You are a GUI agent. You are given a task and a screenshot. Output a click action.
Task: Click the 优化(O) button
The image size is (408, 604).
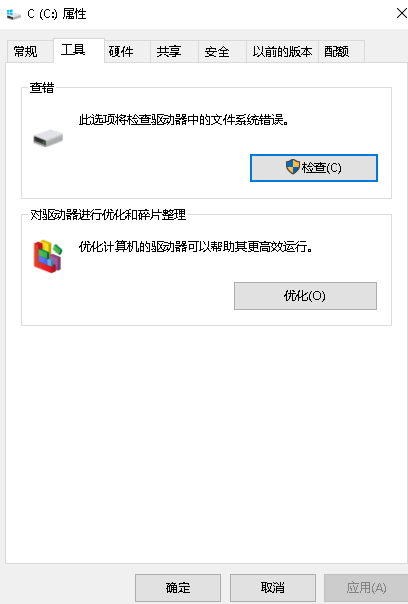(305, 296)
